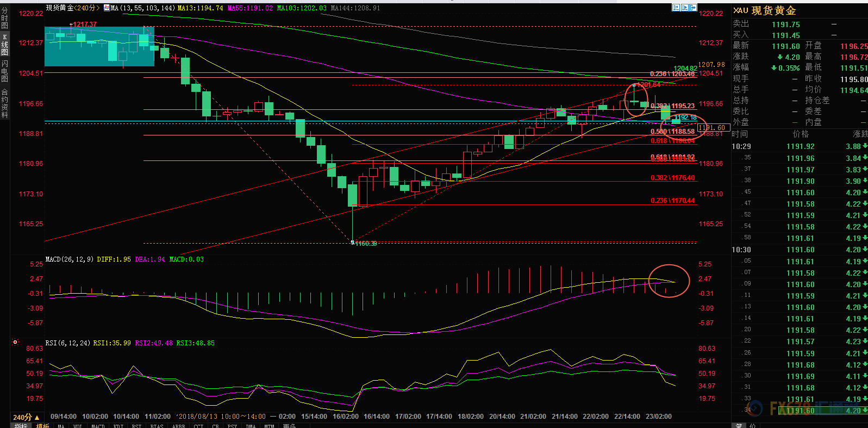Choose the KDJ indicator tab
The height and width of the screenshot is (428, 868).
coord(118,426)
